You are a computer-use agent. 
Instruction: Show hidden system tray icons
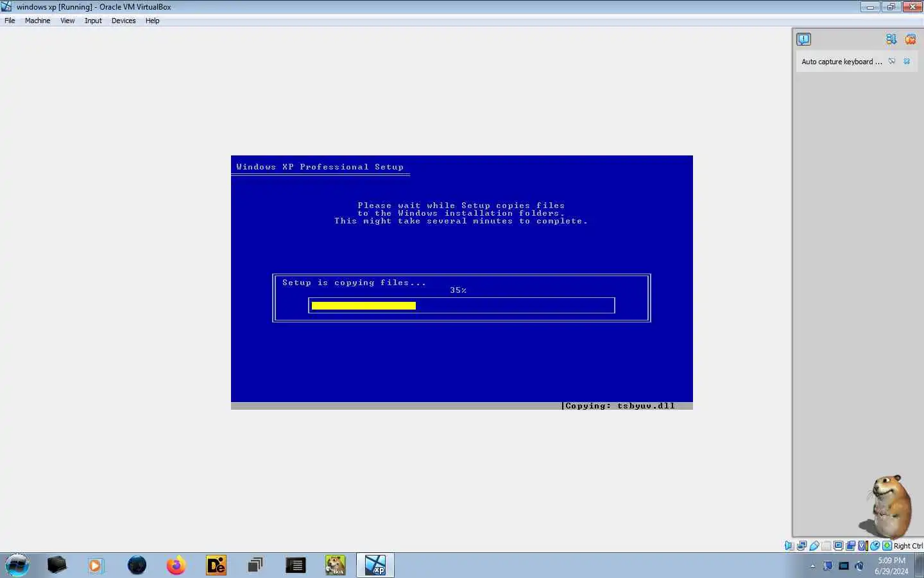pyautogui.click(x=812, y=566)
